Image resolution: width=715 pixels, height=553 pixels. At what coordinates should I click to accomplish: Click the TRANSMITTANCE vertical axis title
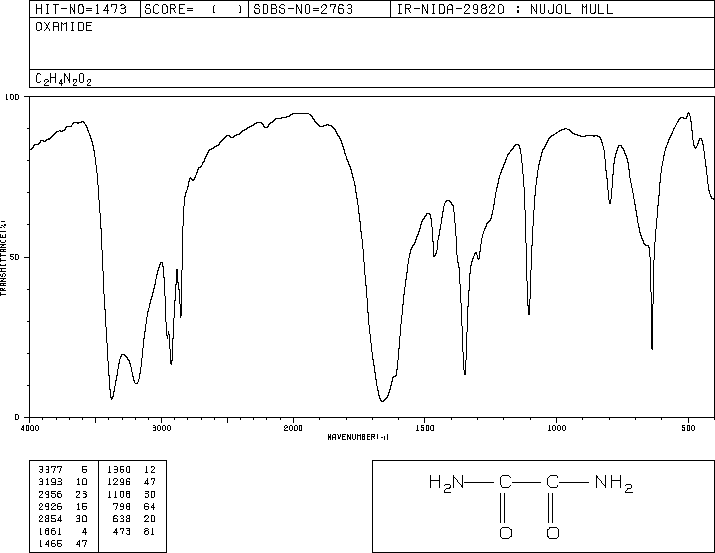pyautogui.click(x=3, y=258)
